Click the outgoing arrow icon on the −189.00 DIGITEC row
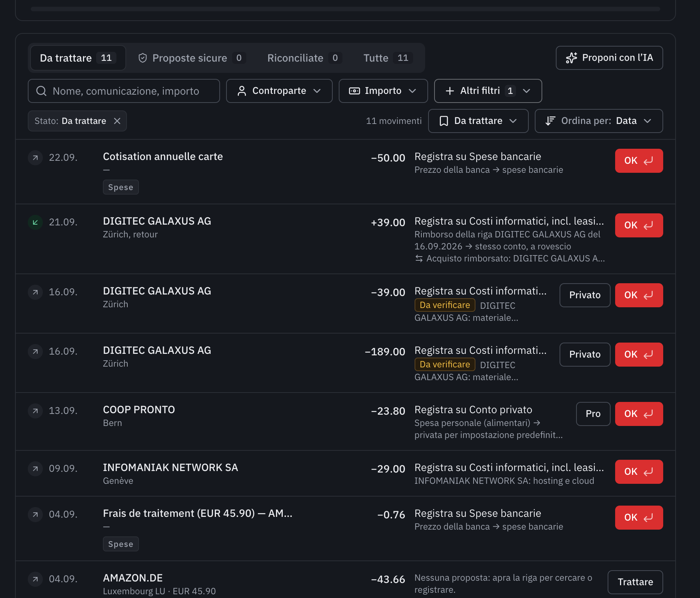 pos(35,352)
